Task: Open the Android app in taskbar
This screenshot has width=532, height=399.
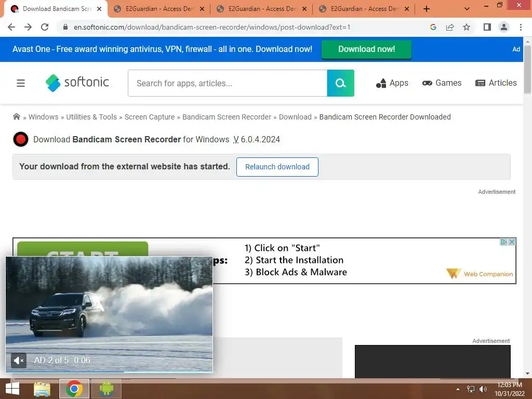Action: coord(106,389)
